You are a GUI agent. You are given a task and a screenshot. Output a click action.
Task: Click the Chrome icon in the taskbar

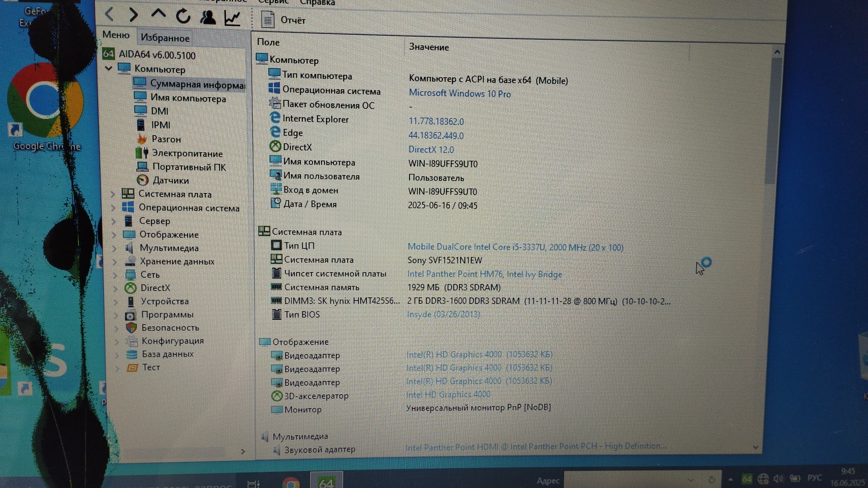tap(291, 483)
